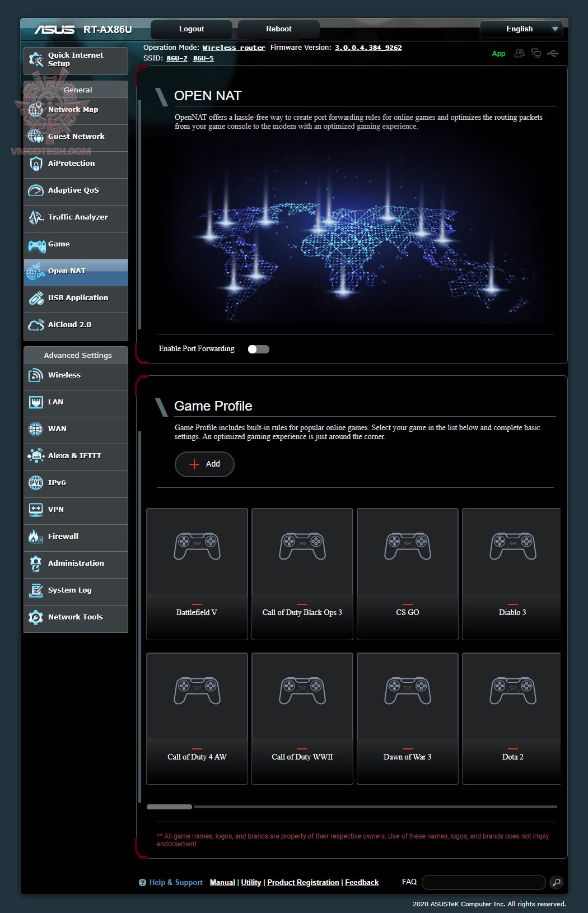Click the Quick Internet Setup wand icon

point(36,59)
